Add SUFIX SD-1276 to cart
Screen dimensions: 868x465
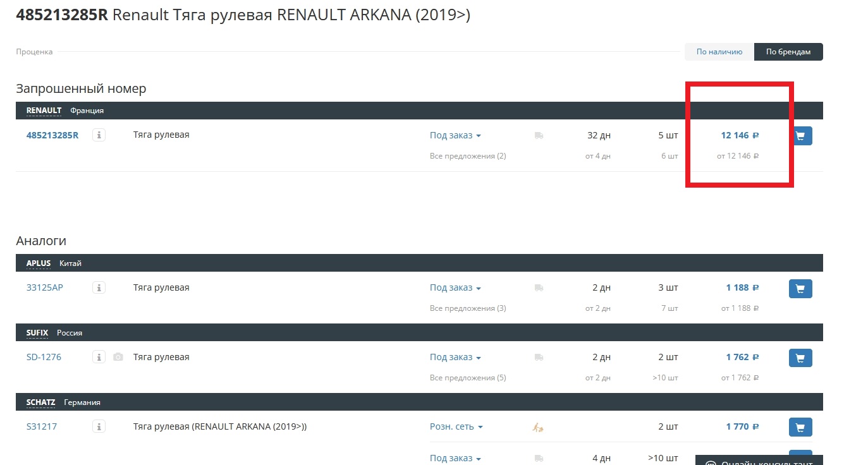[800, 358]
